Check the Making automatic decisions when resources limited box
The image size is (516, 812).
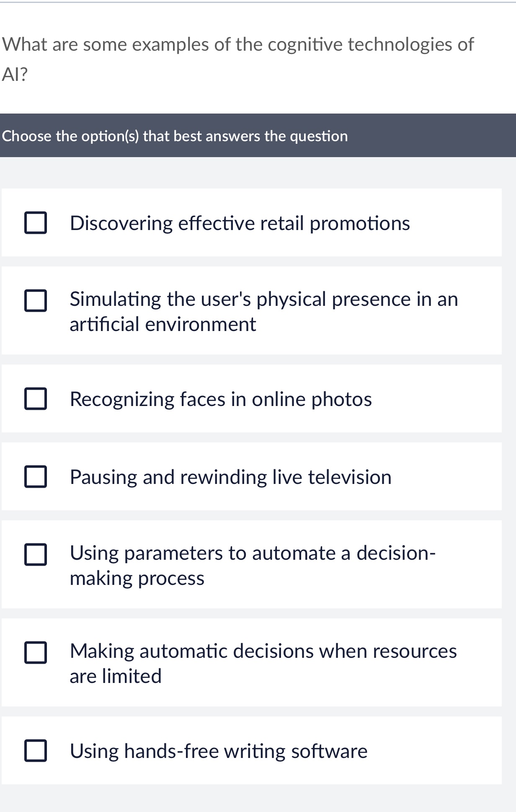[x=35, y=653]
